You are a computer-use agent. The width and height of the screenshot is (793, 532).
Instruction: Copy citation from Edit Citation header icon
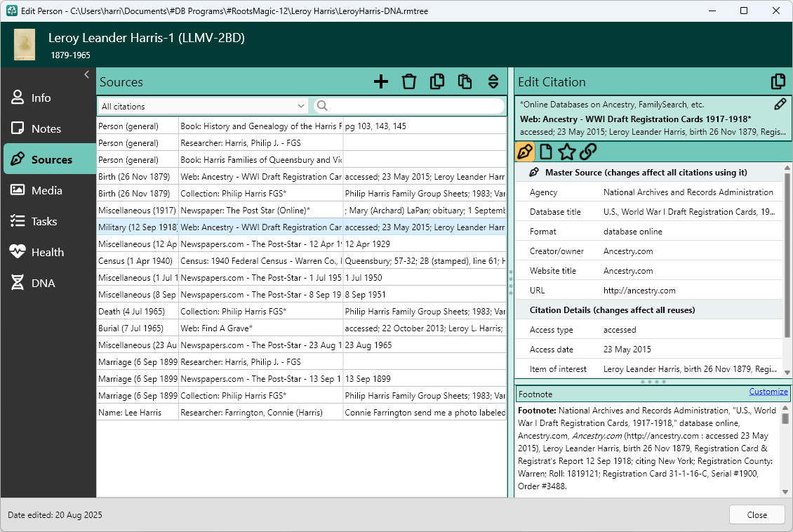[778, 81]
